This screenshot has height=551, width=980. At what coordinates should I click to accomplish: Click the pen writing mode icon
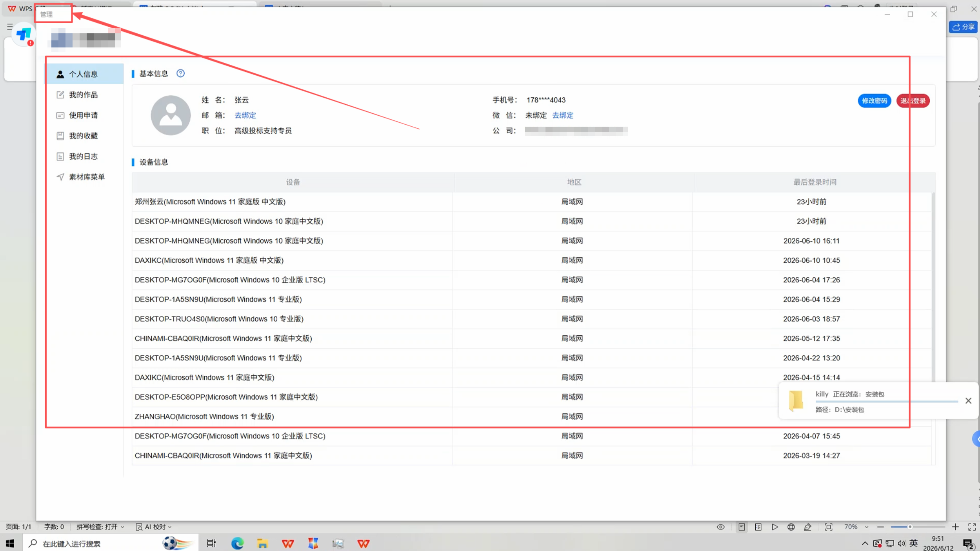click(x=807, y=527)
